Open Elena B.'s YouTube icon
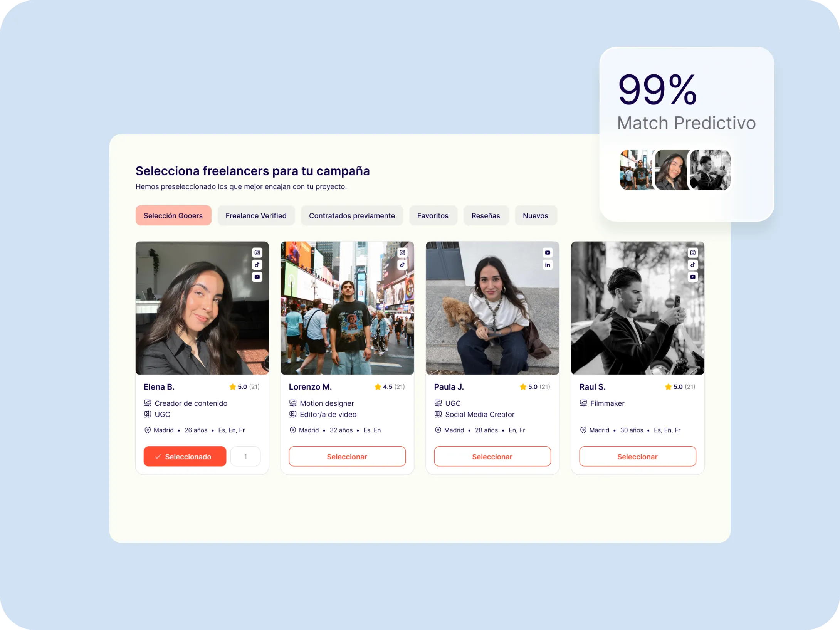 257,277
